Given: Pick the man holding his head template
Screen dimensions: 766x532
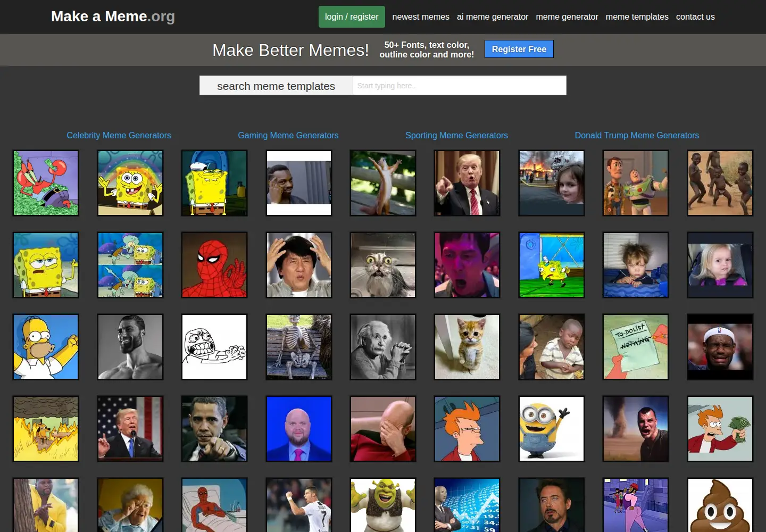Looking at the screenshot, I should click(299, 265).
